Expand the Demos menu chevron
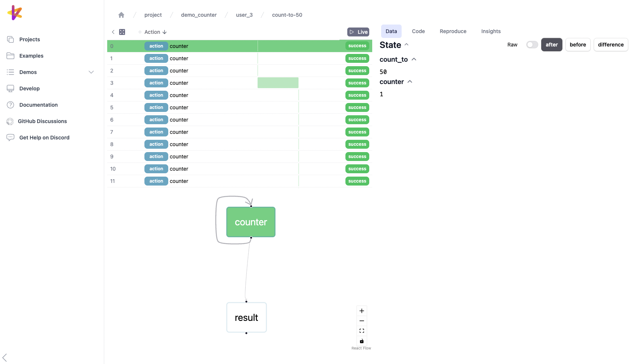This screenshot has width=635, height=364. pyautogui.click(x=91, y=72)
